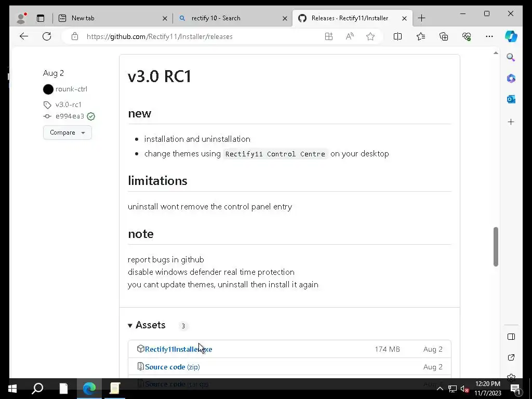Open the Favorites list
Screen dimensions: 532x399
click(x=421, y=36)
